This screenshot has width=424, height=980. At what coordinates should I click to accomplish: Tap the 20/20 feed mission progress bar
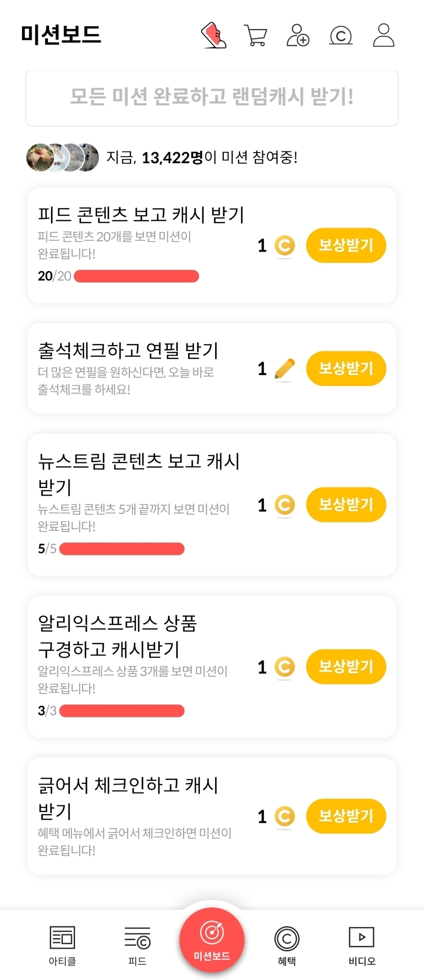pos(136,276)
